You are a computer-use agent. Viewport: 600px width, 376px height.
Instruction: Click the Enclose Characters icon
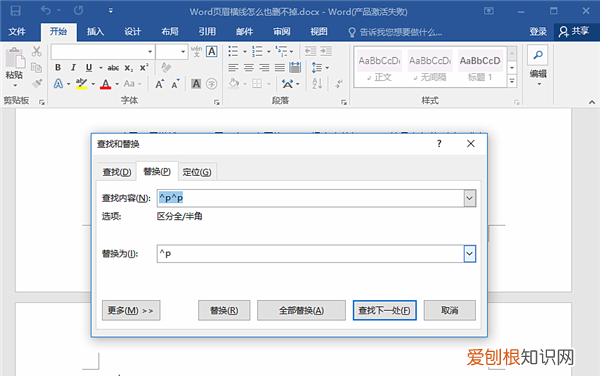click(212, 84)
